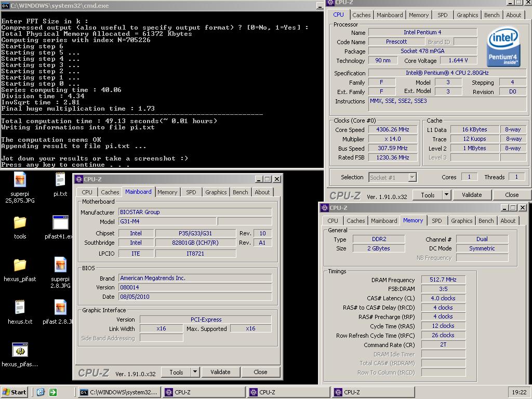Viewport: 532px width, 399px height.
Task: Click the Internet Explorer quick launch icon
Action: coord(41,392)
